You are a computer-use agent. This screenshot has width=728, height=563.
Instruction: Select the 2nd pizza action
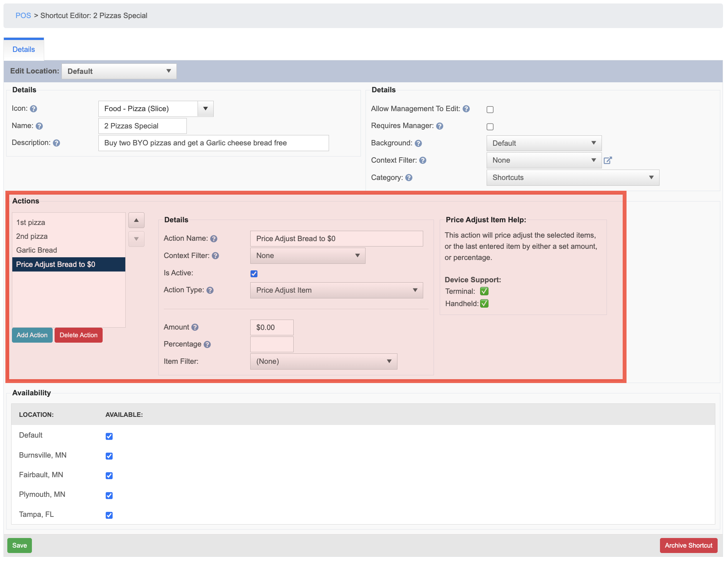coord(69,237)
